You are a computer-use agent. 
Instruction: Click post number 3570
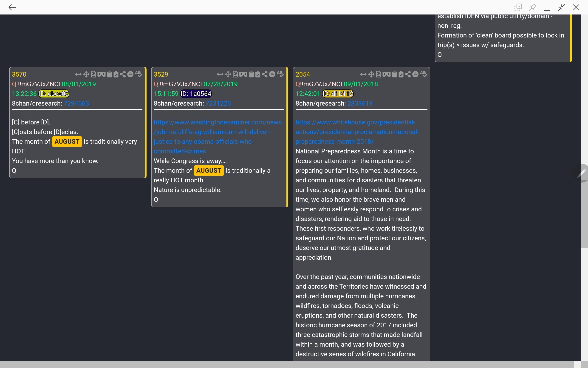coord(19,74)
